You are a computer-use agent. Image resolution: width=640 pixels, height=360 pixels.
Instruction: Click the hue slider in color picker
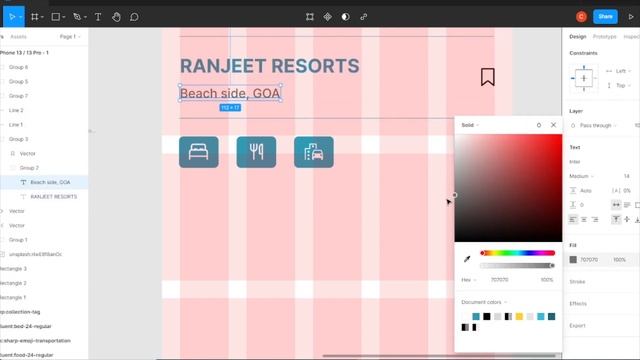point(518,253)
